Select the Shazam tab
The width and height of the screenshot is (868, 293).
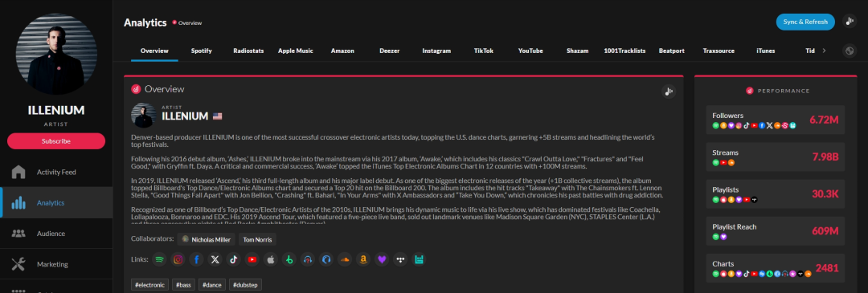pos(577,51)
